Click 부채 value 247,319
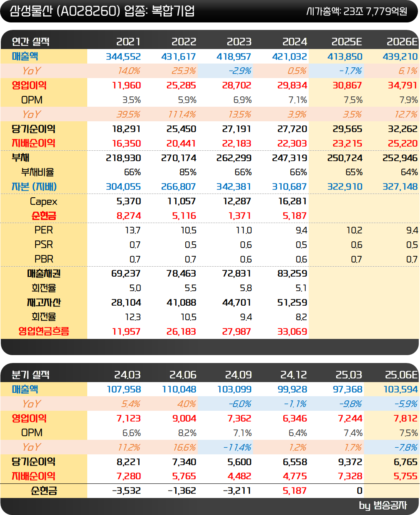 [x=290, y=158]
